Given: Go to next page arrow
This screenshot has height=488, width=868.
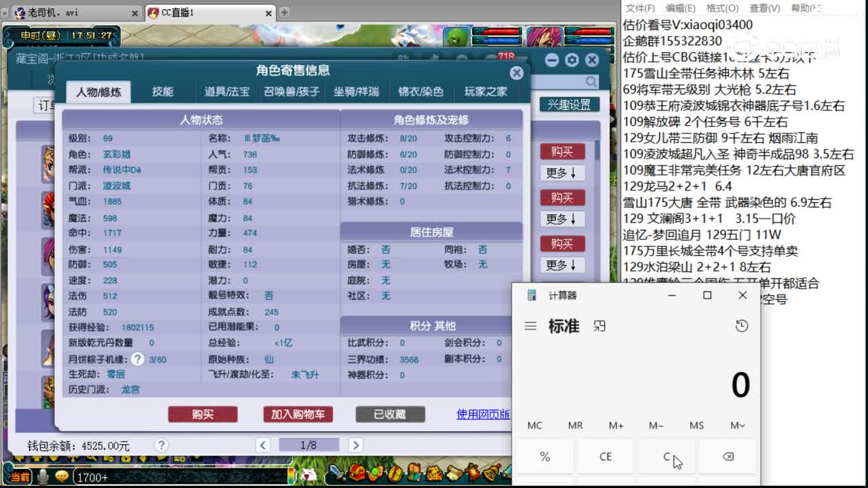Looking at the screenshot, I should tap(355, 445).
